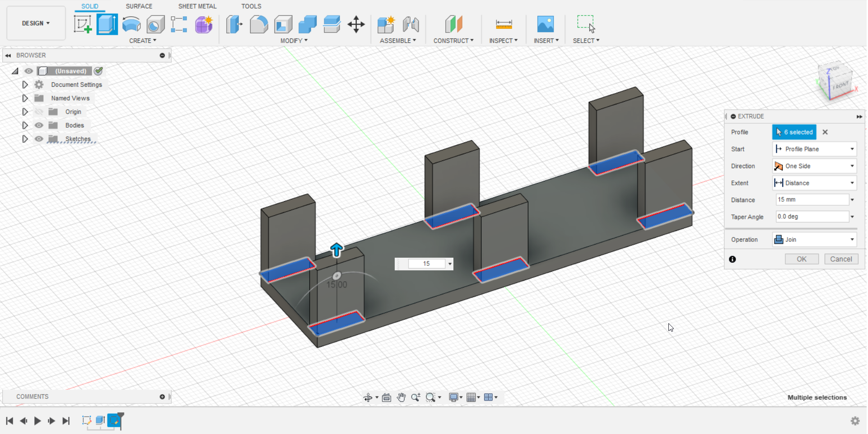Click the Fillet tool icon
Viewport: 868px width, 434px height.
(259, 24)
